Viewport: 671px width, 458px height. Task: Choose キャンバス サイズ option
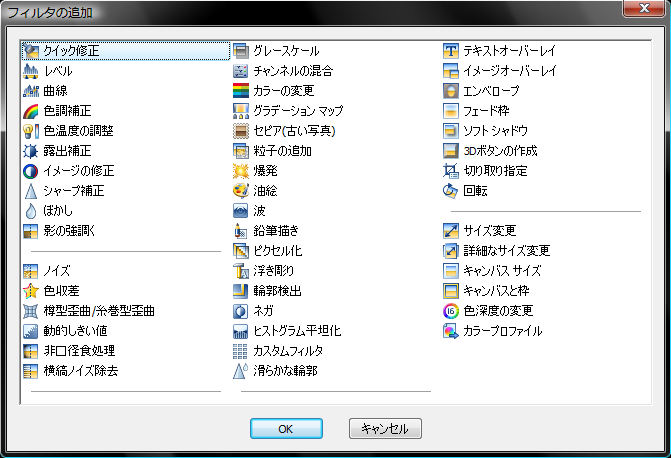click(x=493, y=271)
